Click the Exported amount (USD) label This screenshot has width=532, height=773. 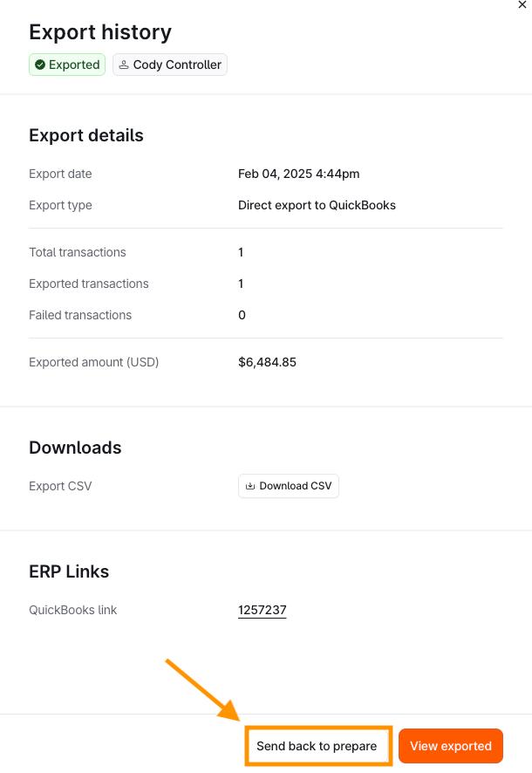(94, 362)
